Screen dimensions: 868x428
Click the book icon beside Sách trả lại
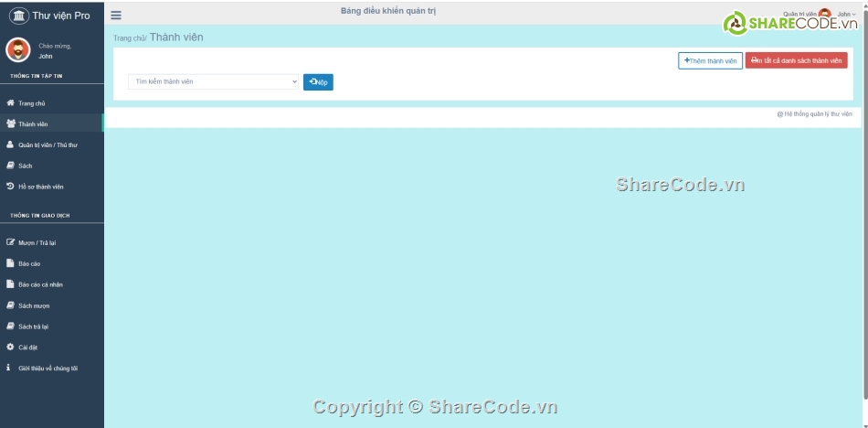tap(10, 326)
